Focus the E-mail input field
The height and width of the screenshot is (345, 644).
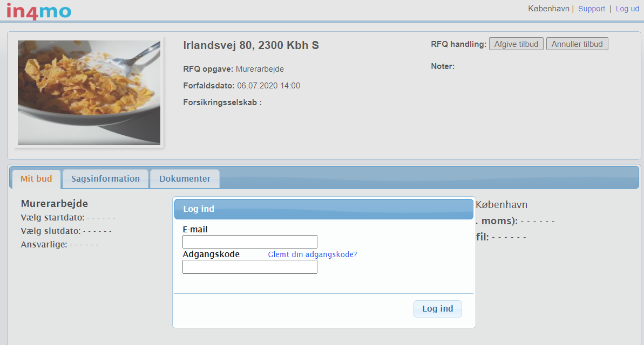(249, 241)
